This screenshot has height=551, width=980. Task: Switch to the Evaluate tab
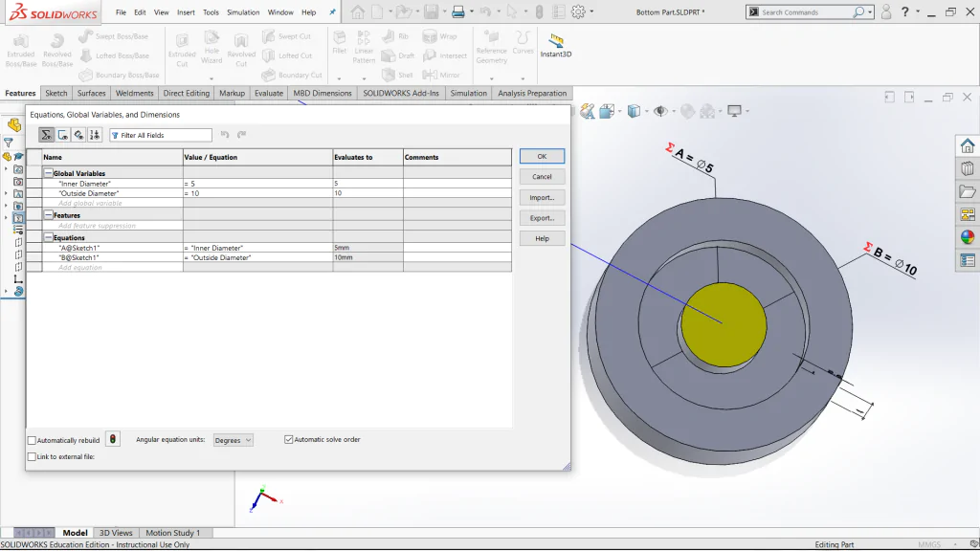pos(269,93)
